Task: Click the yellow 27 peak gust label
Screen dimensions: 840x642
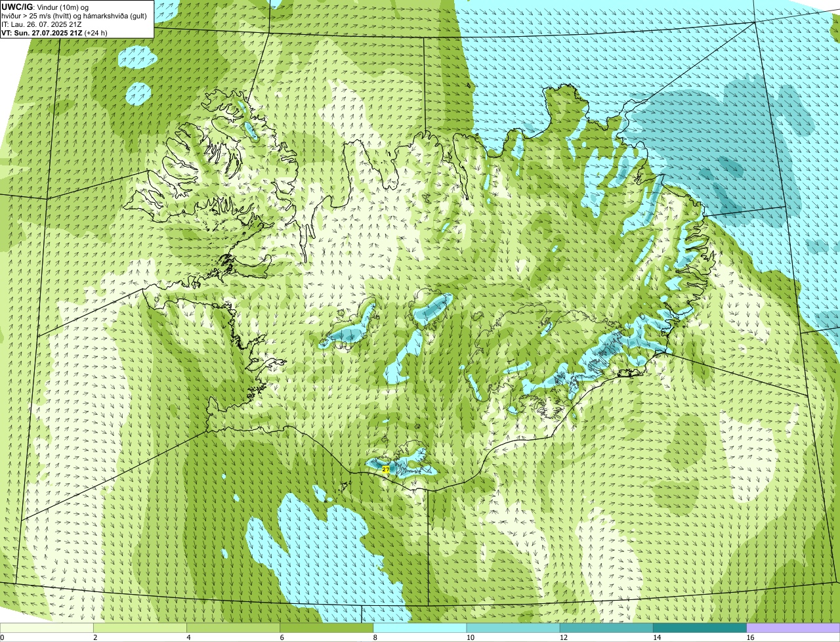Action: 385,469
